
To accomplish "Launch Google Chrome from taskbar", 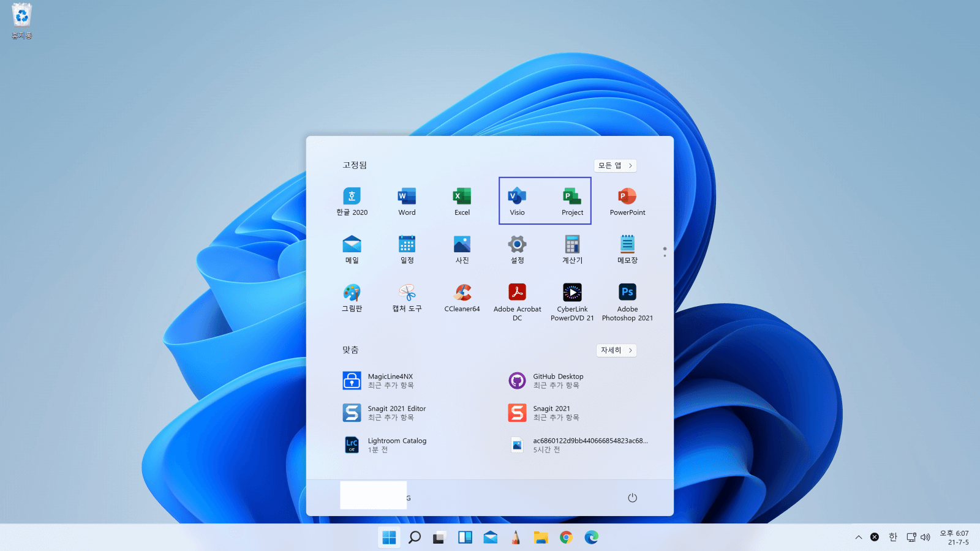I will [x=566, y=538].
